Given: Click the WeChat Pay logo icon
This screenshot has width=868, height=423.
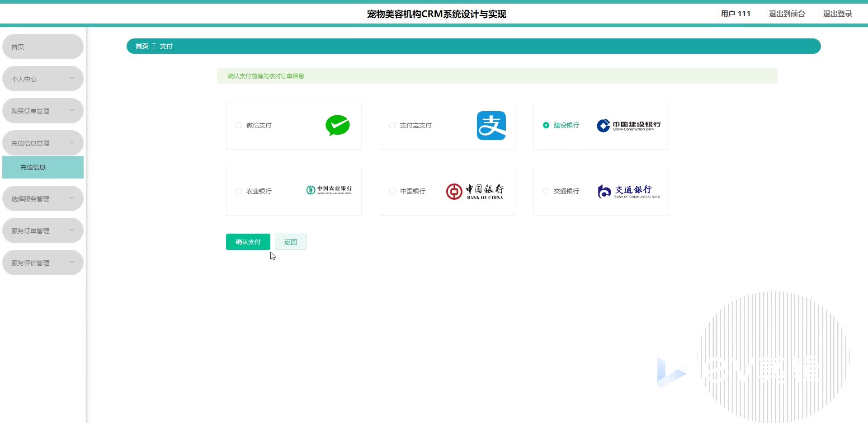Looking at the screenshot, I should [338, 125].
